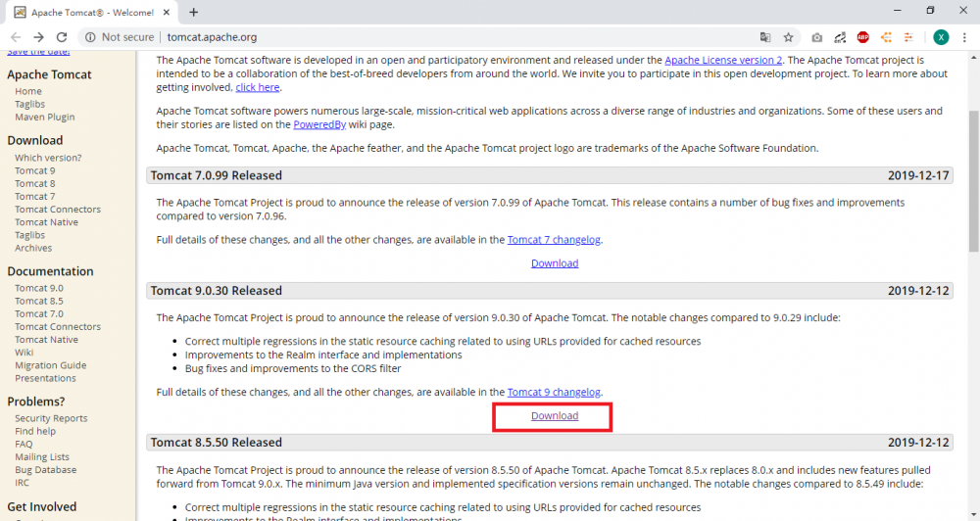Focus the tomcat.apache.org address bar

212,37
